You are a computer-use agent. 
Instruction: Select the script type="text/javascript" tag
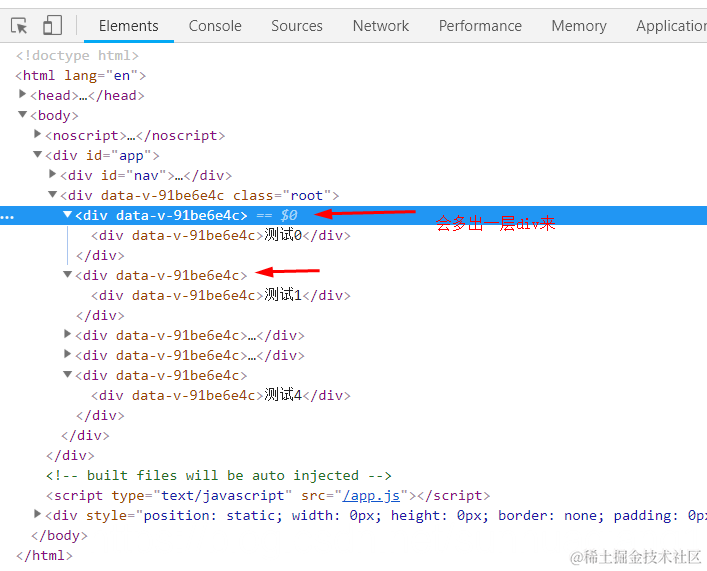268,496
